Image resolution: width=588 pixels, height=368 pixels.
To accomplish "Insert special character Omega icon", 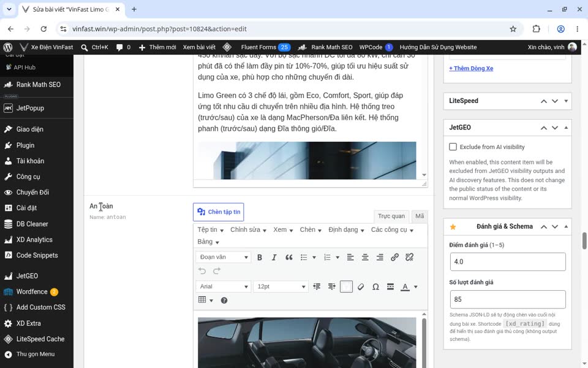I will [375, 286].
